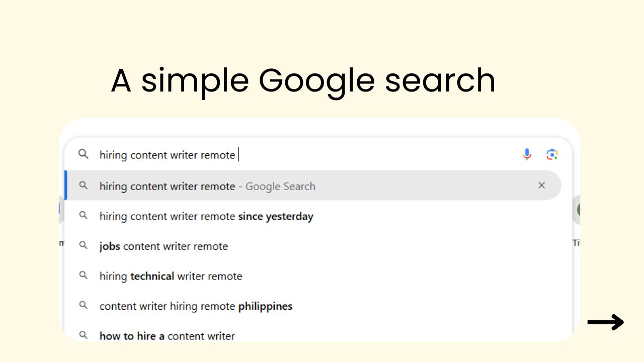Click search icon beside 'since yesterday' suggestion
The width and height of the screenshot is (644, 362).
pos(84,216)
